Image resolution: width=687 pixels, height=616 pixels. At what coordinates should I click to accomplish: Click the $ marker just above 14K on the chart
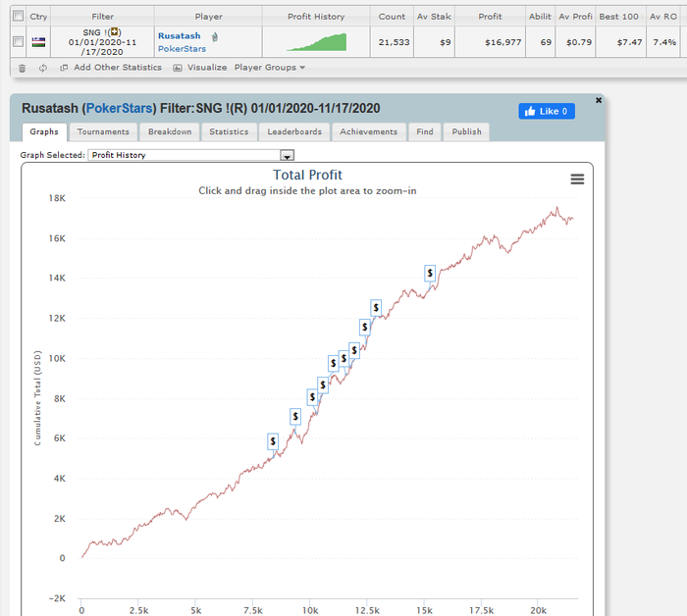[430, 274]
